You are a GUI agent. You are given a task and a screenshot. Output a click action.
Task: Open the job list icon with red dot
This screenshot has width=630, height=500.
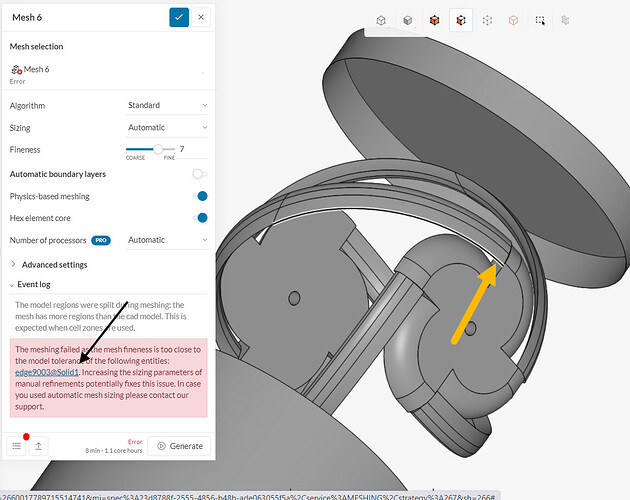pyautogui.click(x=16, y=446)
